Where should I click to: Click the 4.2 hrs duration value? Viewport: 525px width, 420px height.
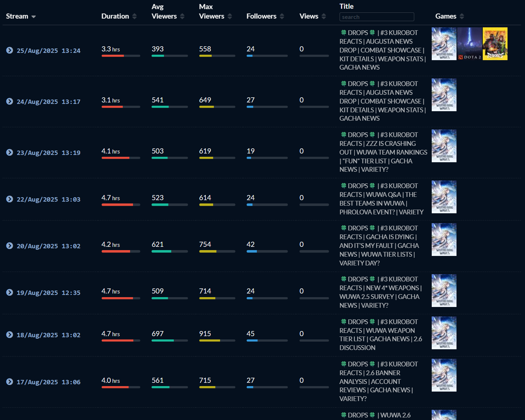pos(111,244)
